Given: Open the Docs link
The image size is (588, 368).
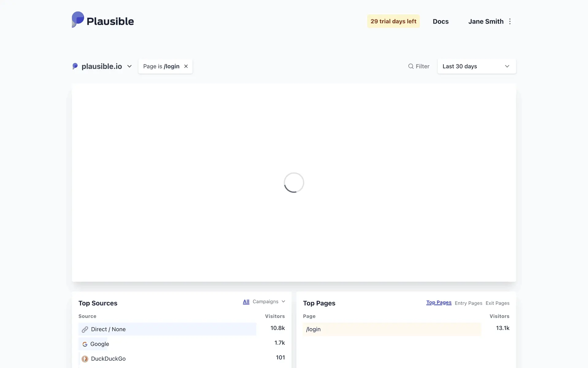Looking at the screenshot, I should 440,21.
